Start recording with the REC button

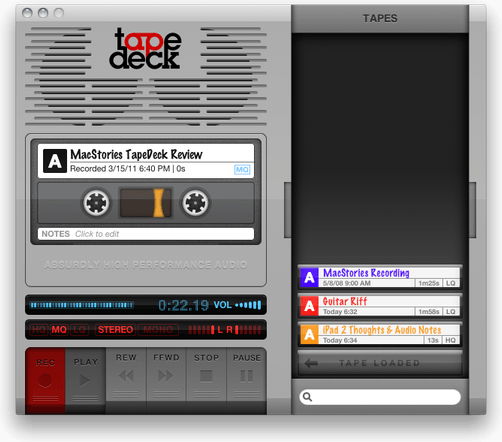coord(45,381)
